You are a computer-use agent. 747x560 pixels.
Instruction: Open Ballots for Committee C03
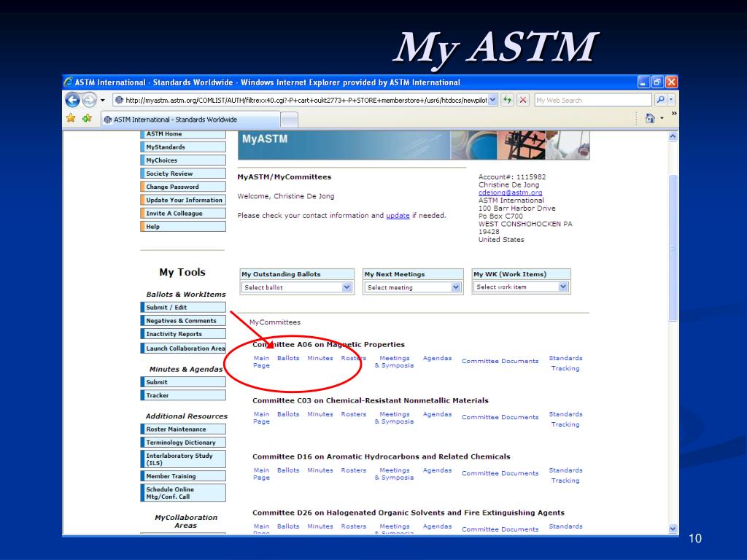coord(288,414)
